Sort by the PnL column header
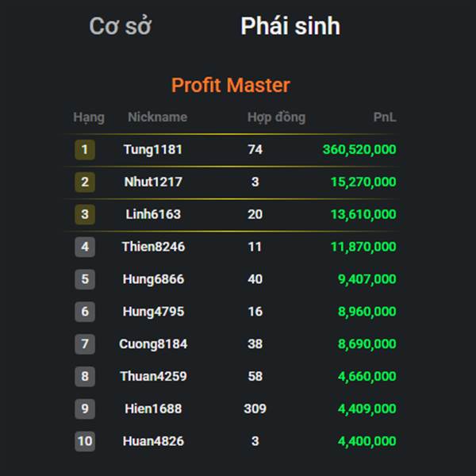This screenshot has height=476, width=476. click(384, 117)
